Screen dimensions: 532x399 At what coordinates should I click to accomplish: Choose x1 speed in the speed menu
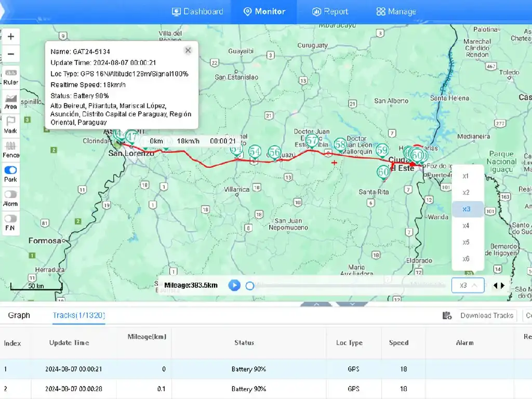pyautogui.click(x=466, y=176)
